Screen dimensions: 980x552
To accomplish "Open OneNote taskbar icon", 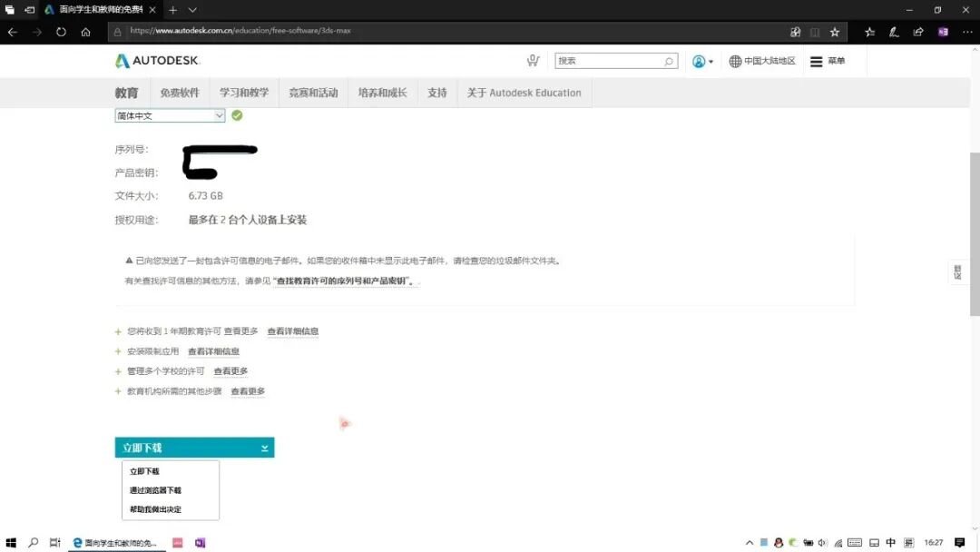I will 200,543.
